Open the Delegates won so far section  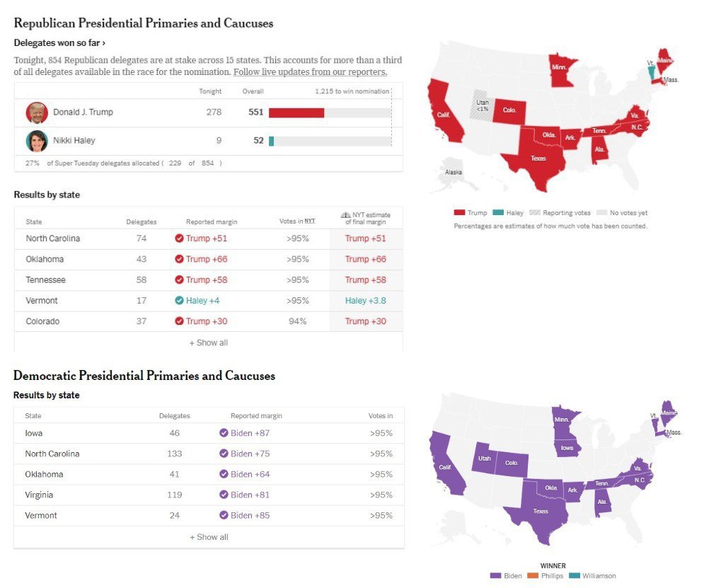click(x=59, y=43)
